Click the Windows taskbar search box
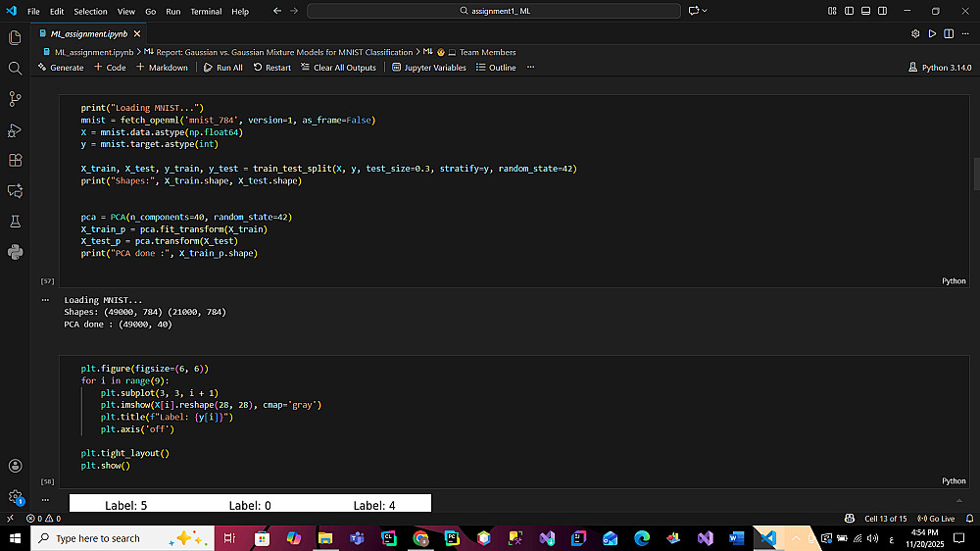 pyautogui.click(x=122, y=538)
